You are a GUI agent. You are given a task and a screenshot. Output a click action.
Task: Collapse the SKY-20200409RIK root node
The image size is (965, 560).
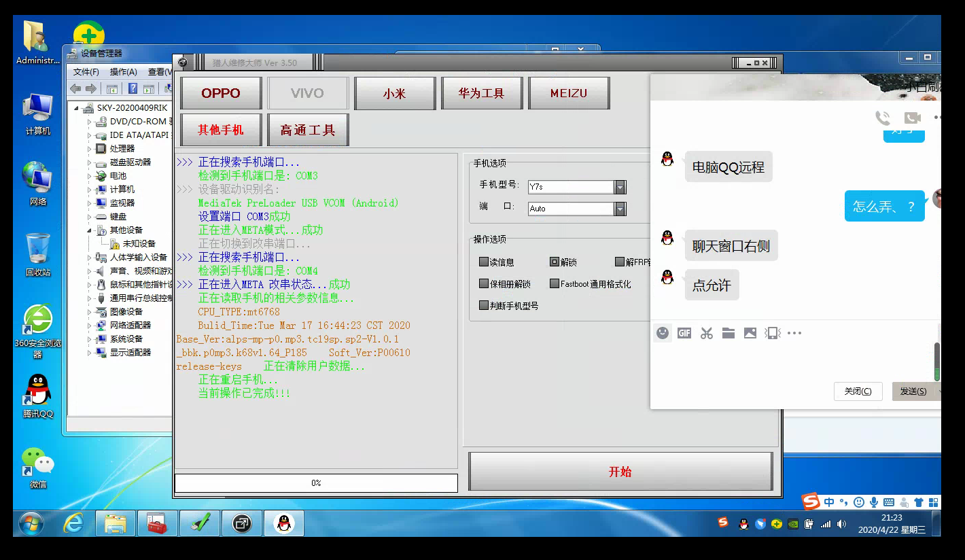77,108
